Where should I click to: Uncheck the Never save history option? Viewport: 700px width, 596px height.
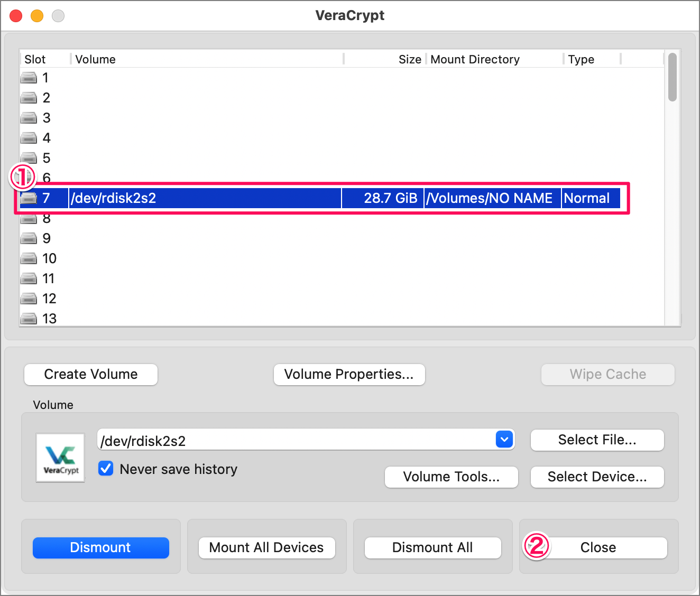106,468
